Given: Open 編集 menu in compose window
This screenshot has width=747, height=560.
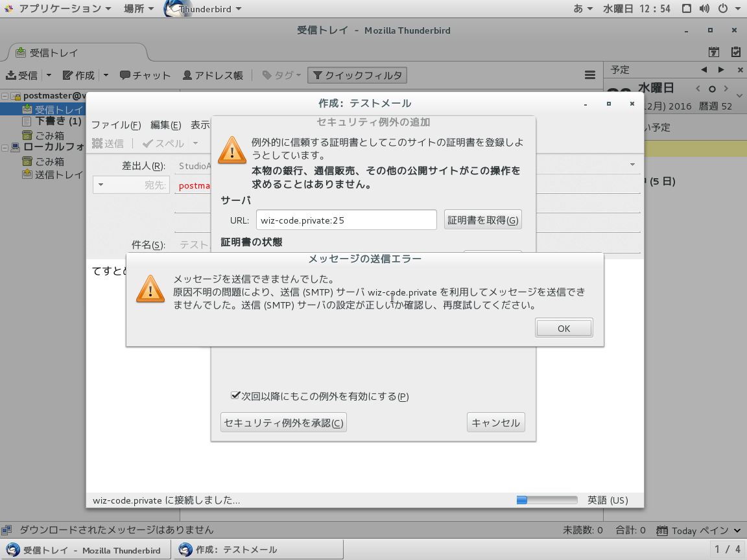Looking at the screenshot, I should [x=165, y=124].
